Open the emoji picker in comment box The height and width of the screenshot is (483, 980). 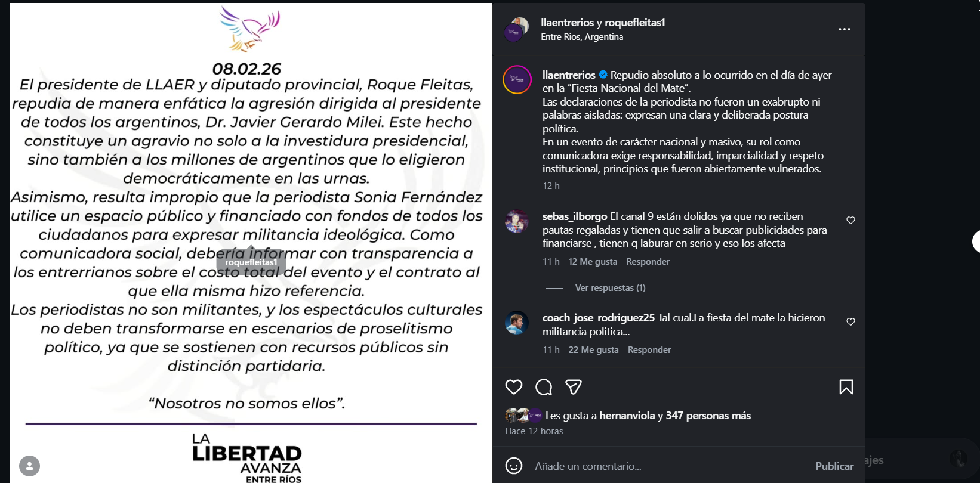(x=514, y=466)
